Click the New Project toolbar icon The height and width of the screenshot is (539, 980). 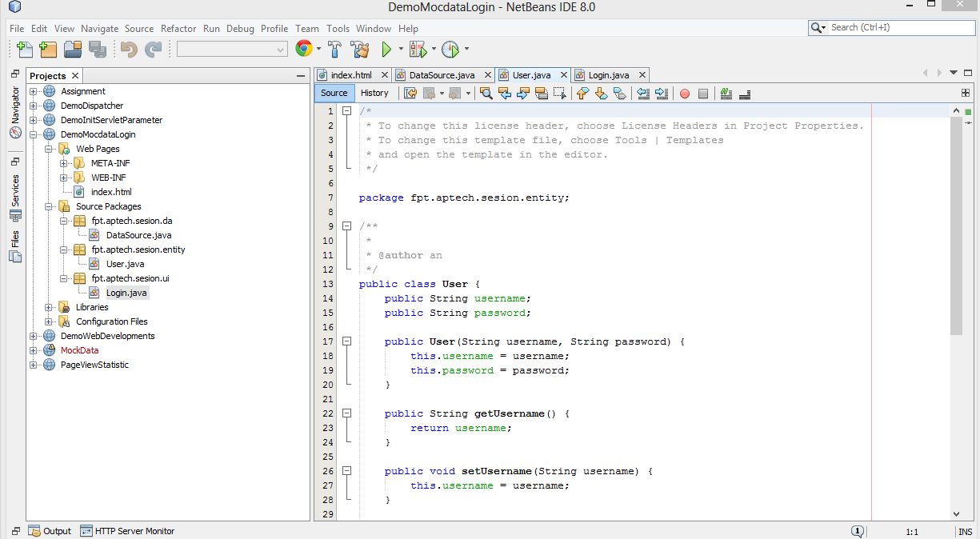click(x=48, y=50)
